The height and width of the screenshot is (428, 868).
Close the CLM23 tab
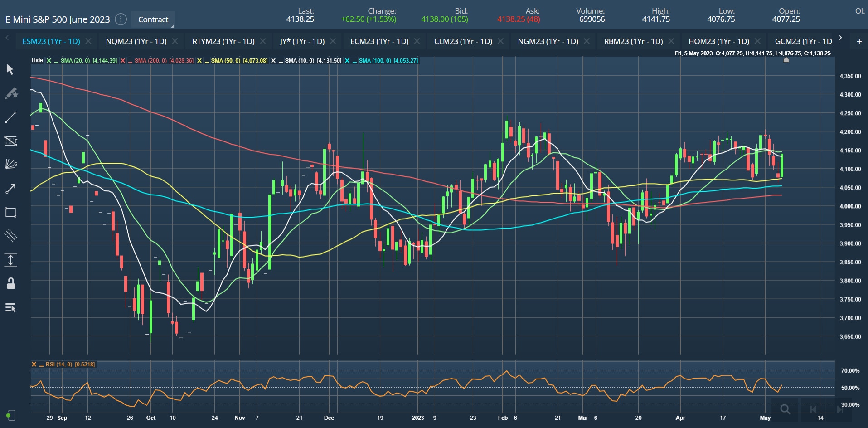[x=500, y=41]
